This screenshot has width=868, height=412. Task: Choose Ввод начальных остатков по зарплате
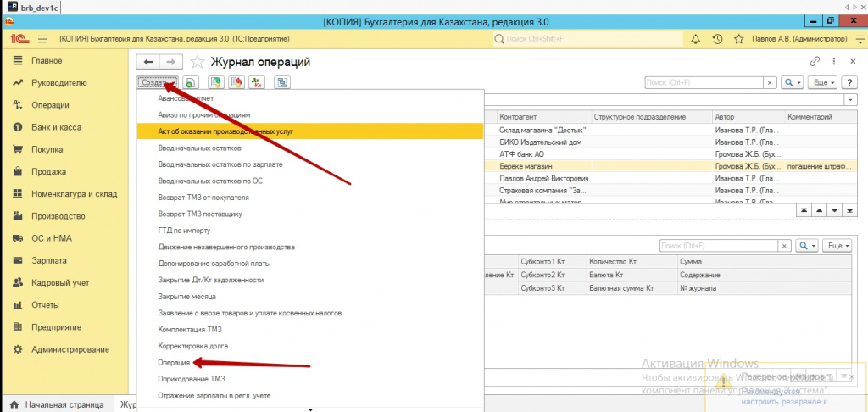pos(310,164)
